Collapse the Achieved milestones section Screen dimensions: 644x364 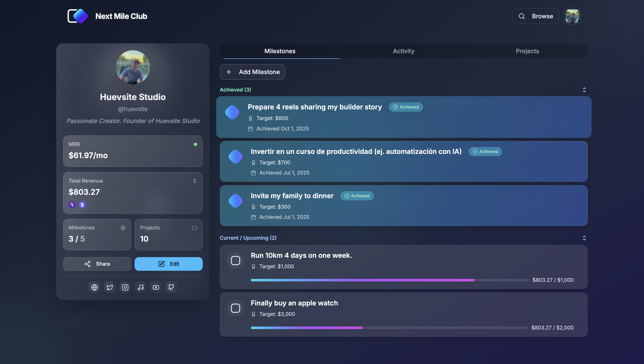(584, 90)
